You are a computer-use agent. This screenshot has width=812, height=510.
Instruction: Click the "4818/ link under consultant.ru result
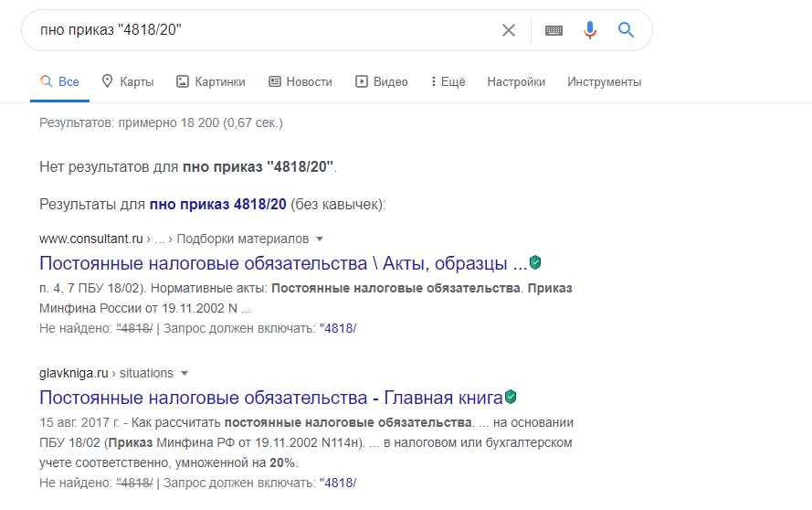point(338,328)
